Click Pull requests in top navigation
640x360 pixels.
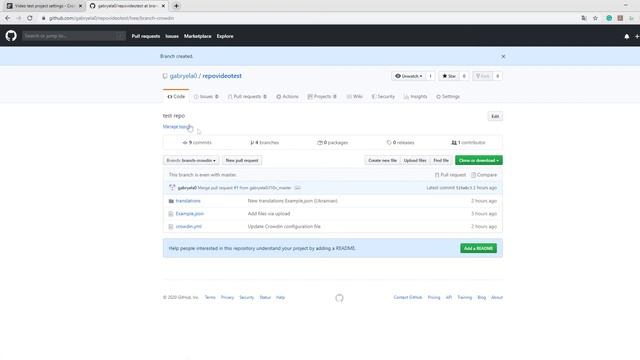[146, 36]
